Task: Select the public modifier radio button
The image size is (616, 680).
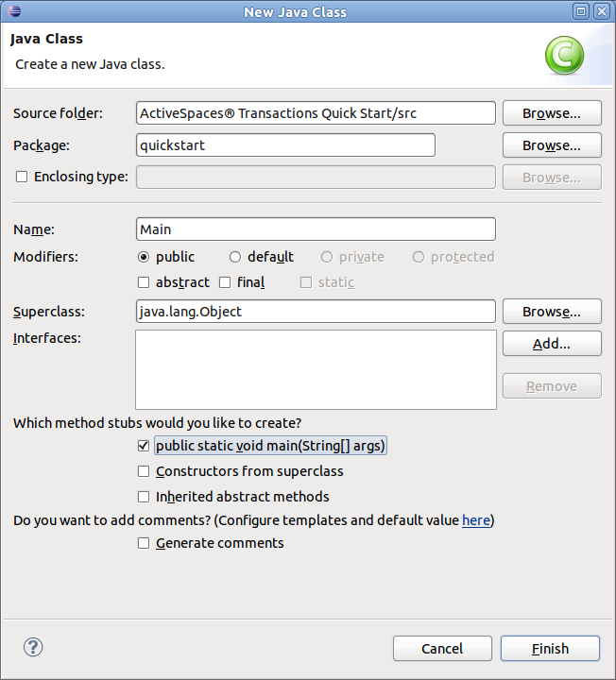Action: click(x=144, y=257)
